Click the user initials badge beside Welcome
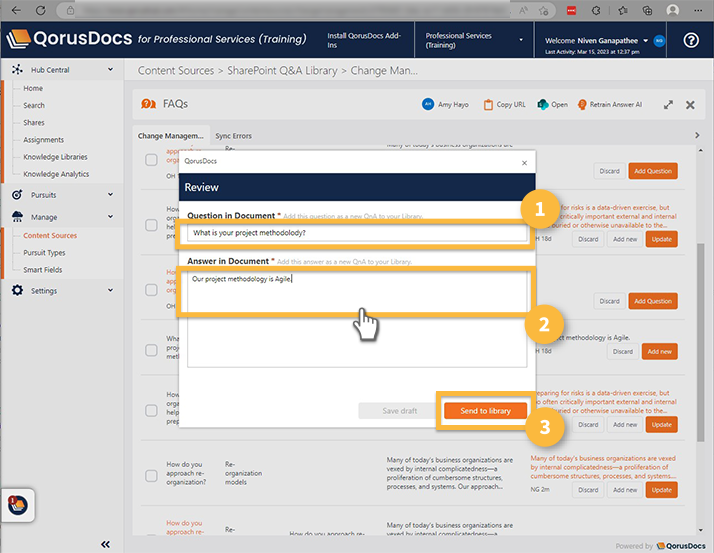Image resolution: width=714 pixels, height=553 pixels. 659,41
